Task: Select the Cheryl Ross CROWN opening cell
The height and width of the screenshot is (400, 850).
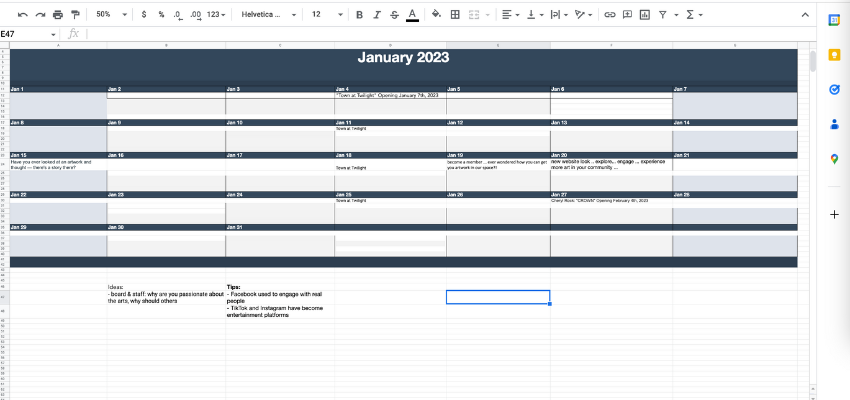Action: [611, 201]
